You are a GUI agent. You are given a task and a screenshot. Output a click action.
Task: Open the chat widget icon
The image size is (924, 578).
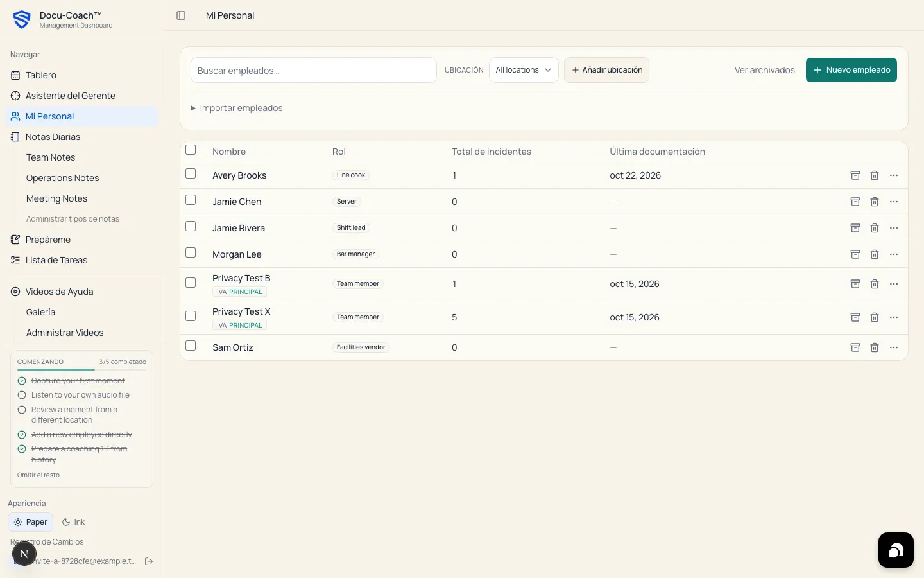pos(896,550)
